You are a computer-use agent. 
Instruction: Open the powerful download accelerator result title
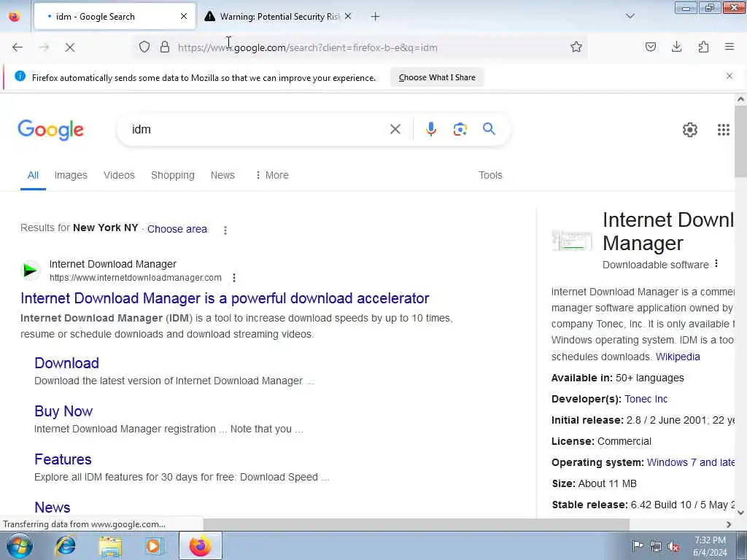pyautogui.click(x=225, y=298)
